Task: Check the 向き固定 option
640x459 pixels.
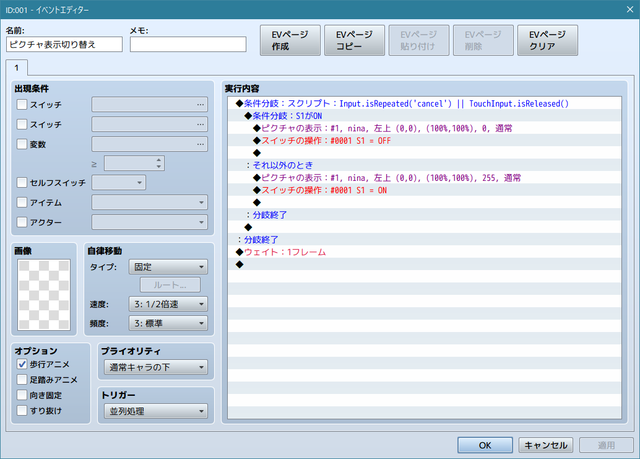Action: coord(22,395)
